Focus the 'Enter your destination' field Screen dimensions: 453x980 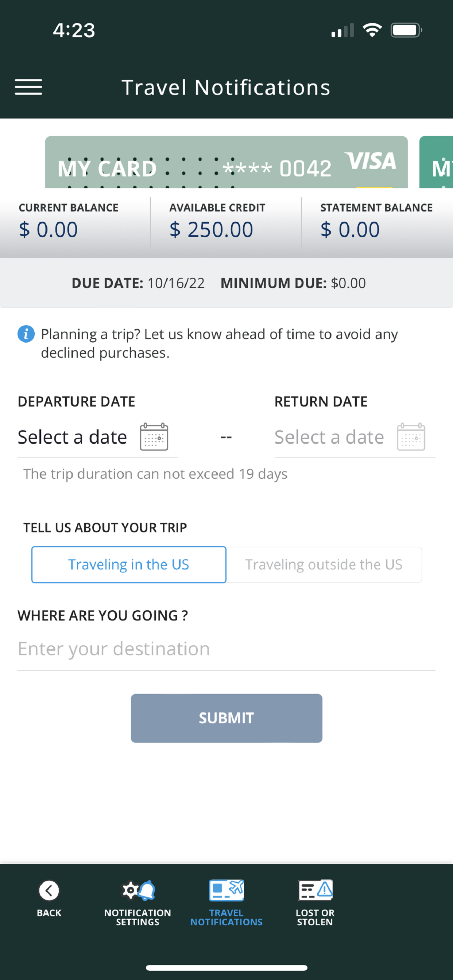point(226,649)
